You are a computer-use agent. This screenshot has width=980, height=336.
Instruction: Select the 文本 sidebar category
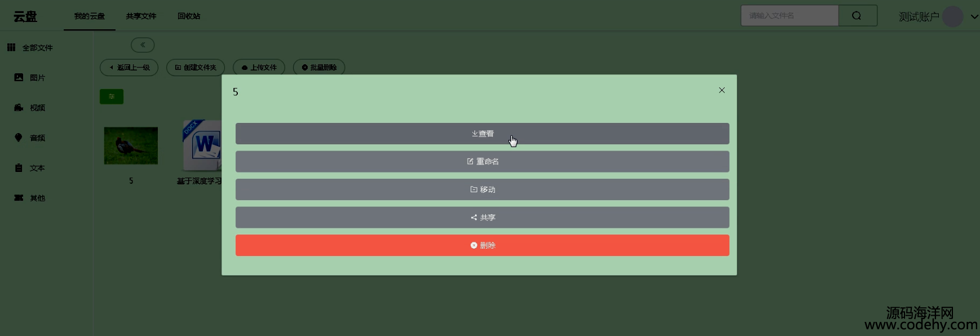pyautogui.click(x=30, y=168)
